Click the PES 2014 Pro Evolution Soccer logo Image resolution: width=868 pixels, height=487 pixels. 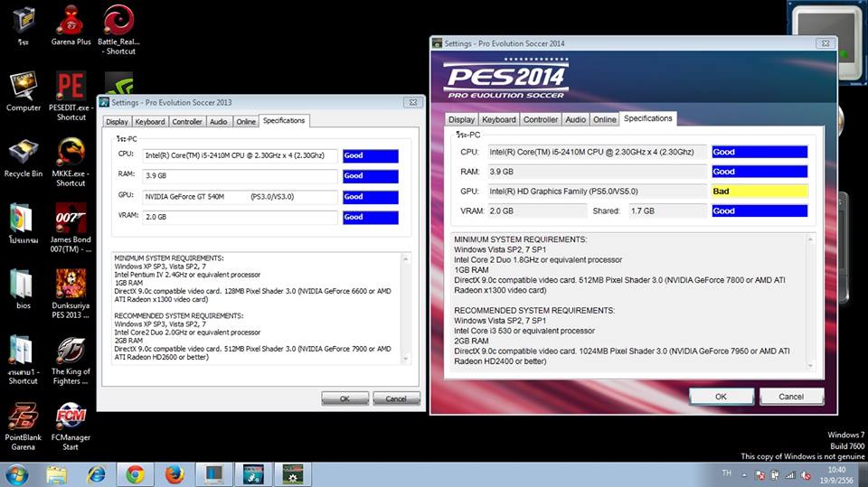click(506, 79)
